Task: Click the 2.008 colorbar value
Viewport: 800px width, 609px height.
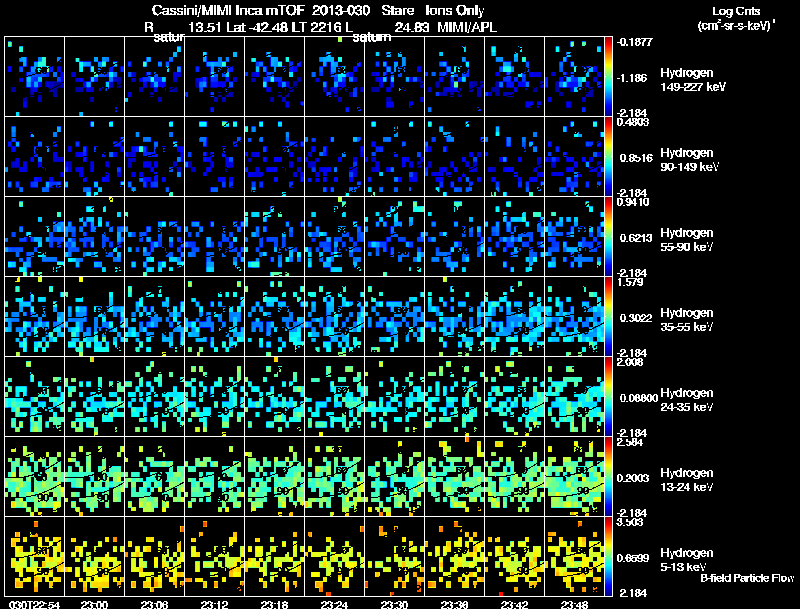Action: pos(630,362)
